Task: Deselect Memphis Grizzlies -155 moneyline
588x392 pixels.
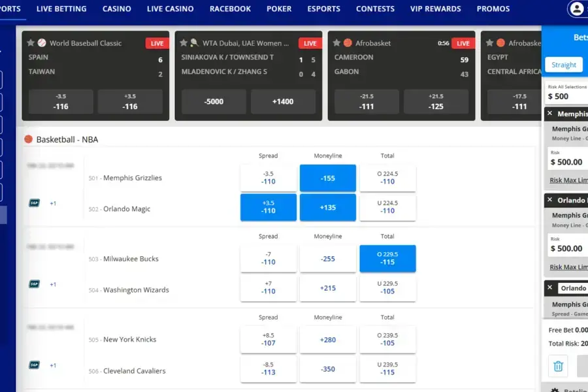Action: (328, 178)
